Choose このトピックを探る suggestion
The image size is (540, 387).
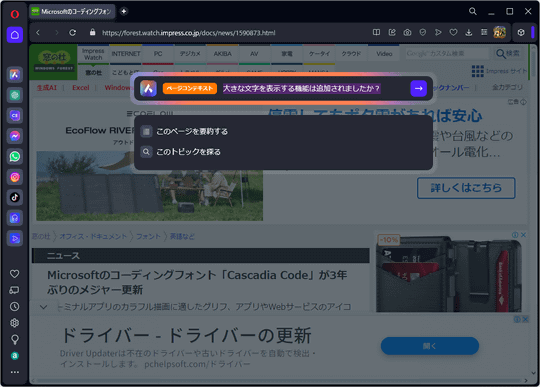pos(283,152)
